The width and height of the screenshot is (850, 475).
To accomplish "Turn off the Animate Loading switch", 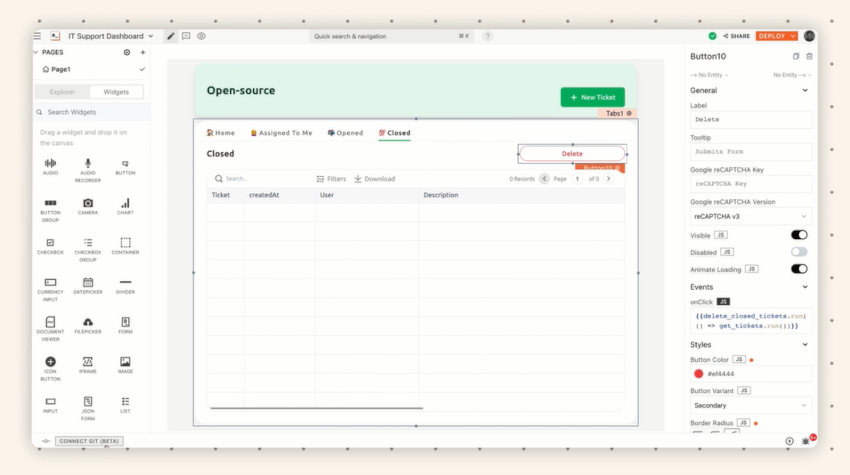I will click(799, 269).
